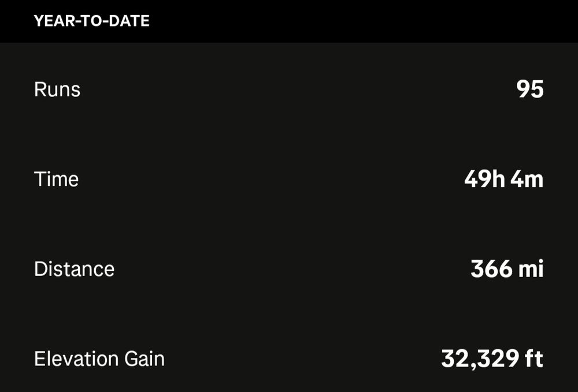Select the 366 mi distance value
The width and height of the screenshot is (578, 392).
pyautogui.click(x=507, y=269)
